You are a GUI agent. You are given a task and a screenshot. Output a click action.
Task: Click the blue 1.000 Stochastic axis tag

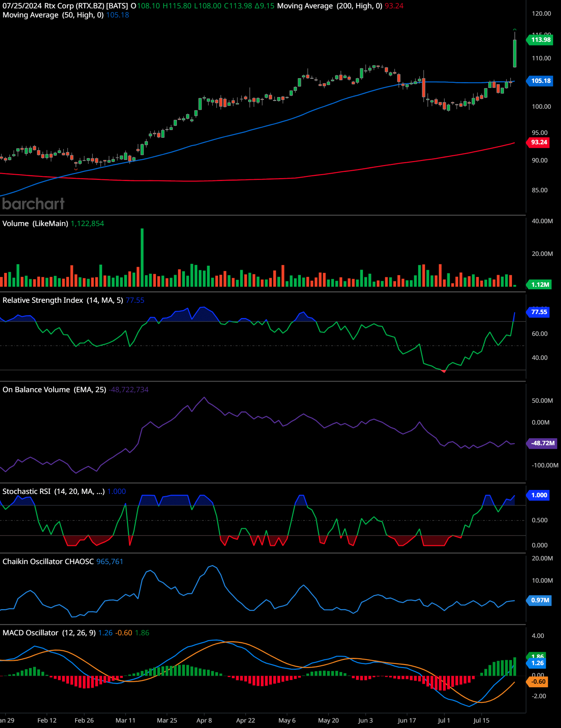538,495
